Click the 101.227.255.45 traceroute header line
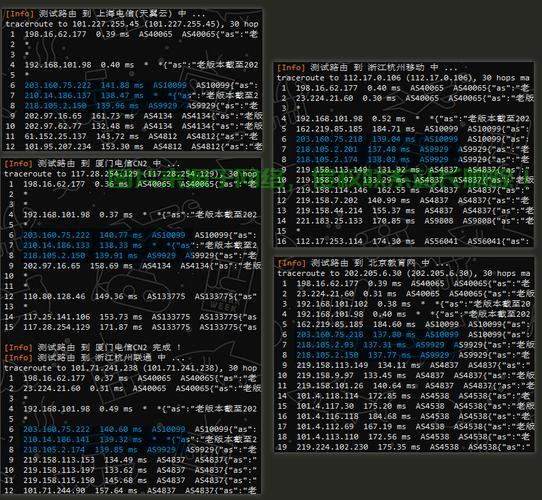The height and width of the screenshot is (500, 542). coord(132,24)
